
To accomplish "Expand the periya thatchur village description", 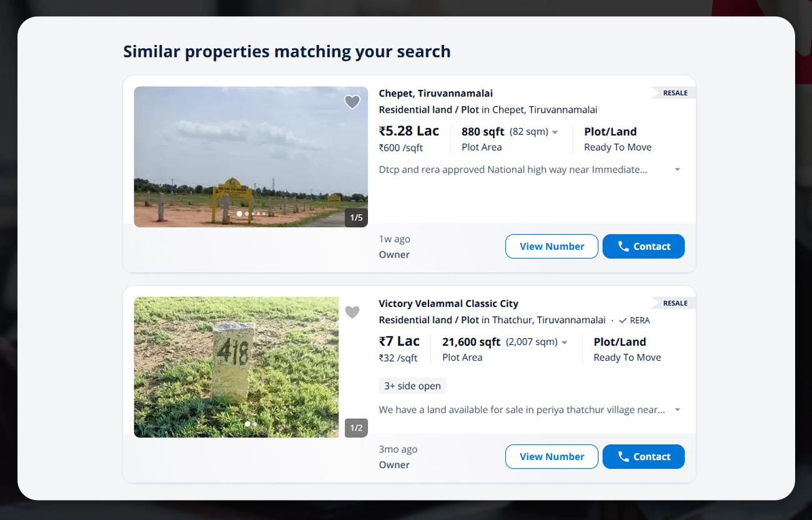I will 677,410.
